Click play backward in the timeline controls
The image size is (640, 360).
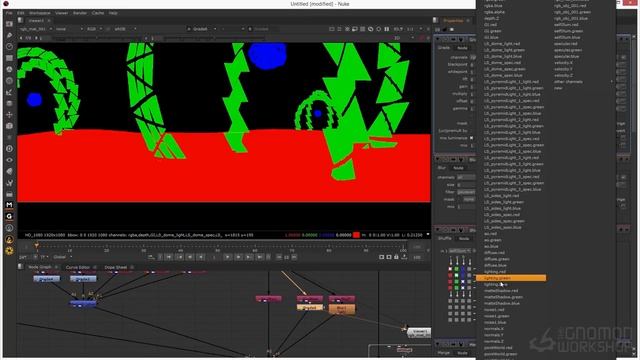[200, 257]
